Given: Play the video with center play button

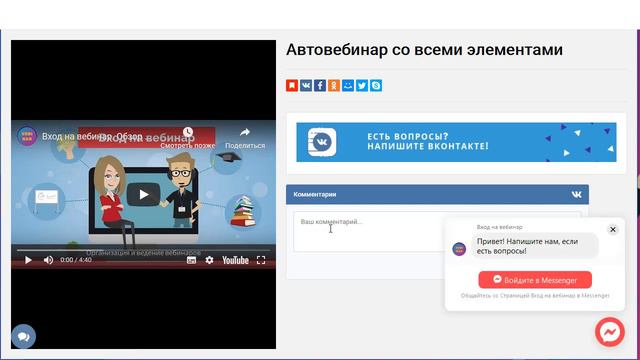Looking at the screenshot, I should click(143, 195).
